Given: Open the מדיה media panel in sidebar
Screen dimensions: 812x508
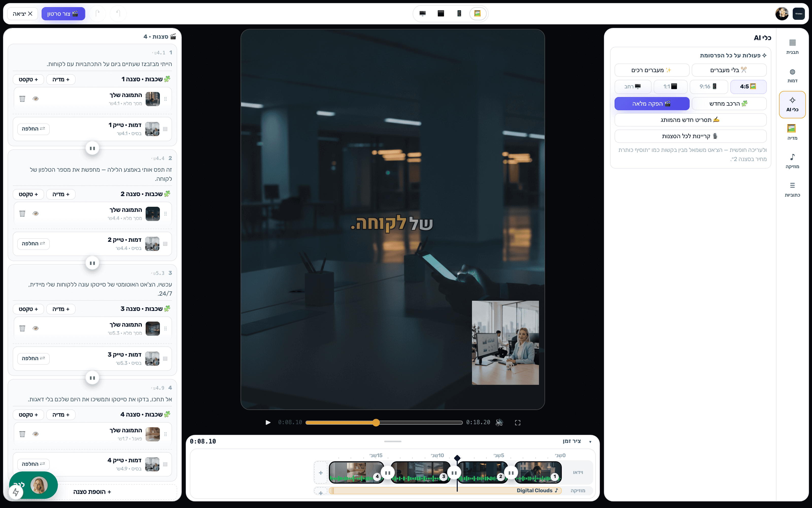Looking at the screenshot, I should click(792, 133).
